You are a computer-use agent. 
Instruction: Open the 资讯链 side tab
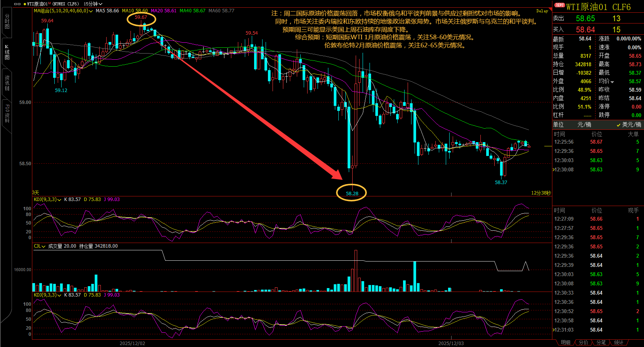[7, 83]
